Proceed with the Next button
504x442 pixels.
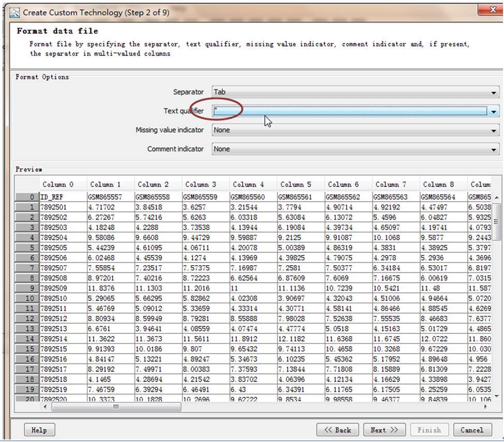(384, 430)
